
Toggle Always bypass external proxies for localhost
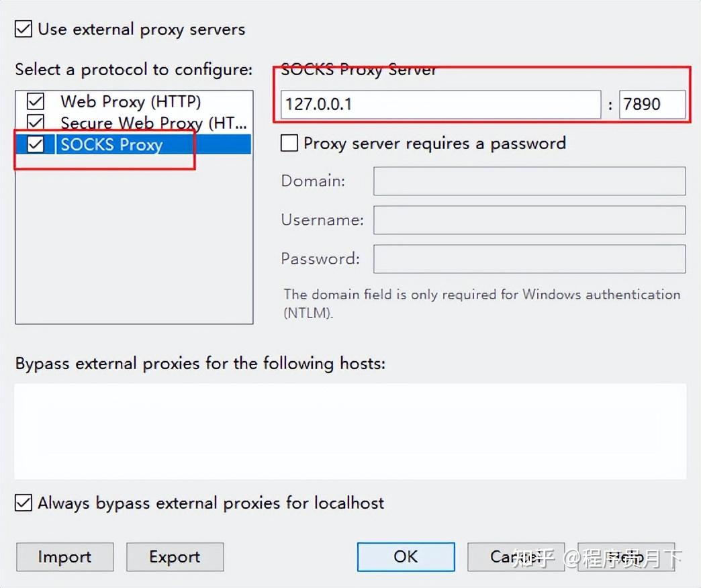coord(24,503)
